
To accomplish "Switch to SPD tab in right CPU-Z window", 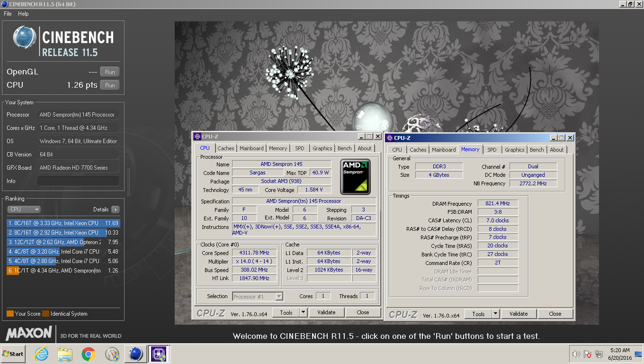I will pos(492,150).
